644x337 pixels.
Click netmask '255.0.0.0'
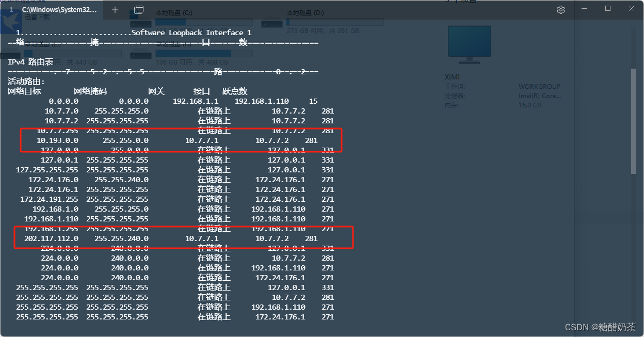coord(130,150)
